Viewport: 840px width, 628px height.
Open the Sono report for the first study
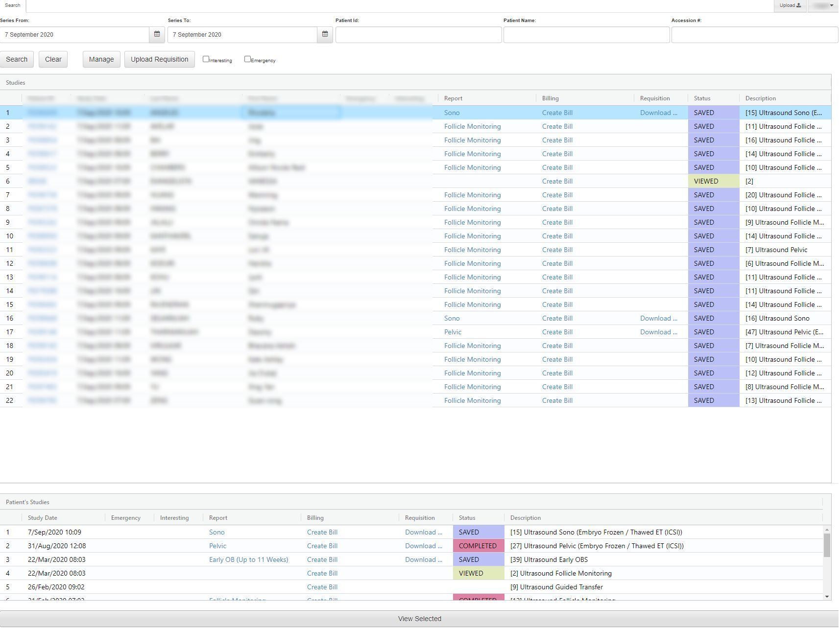click(x=452, y=113)
